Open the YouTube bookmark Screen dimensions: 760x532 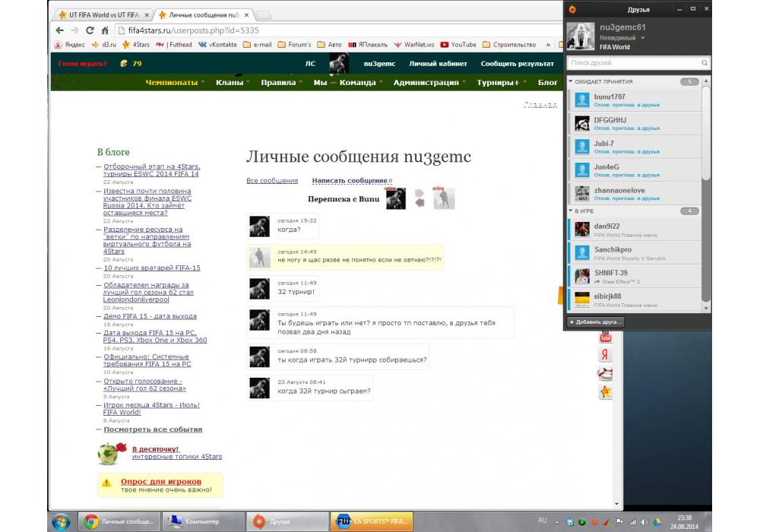(458, 45)
